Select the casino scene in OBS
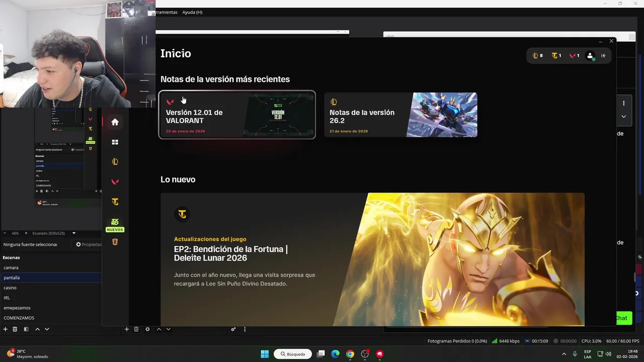 51,288
